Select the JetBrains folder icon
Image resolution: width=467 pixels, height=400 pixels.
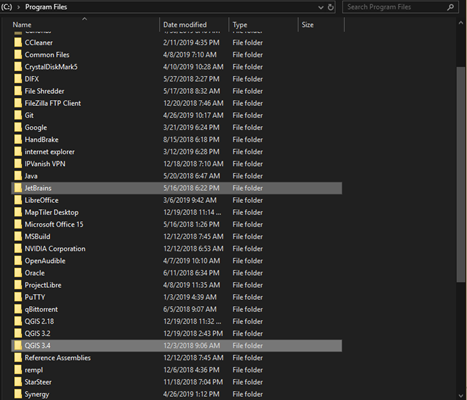coord(18,188)
